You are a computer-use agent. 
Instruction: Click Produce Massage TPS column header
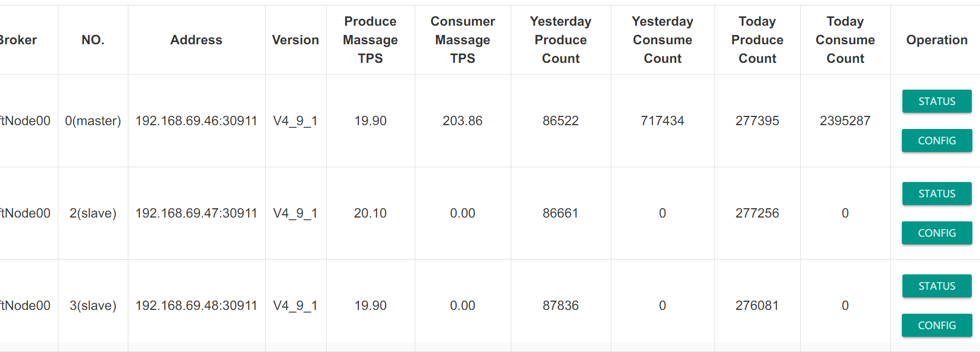[x=370, y=40]
